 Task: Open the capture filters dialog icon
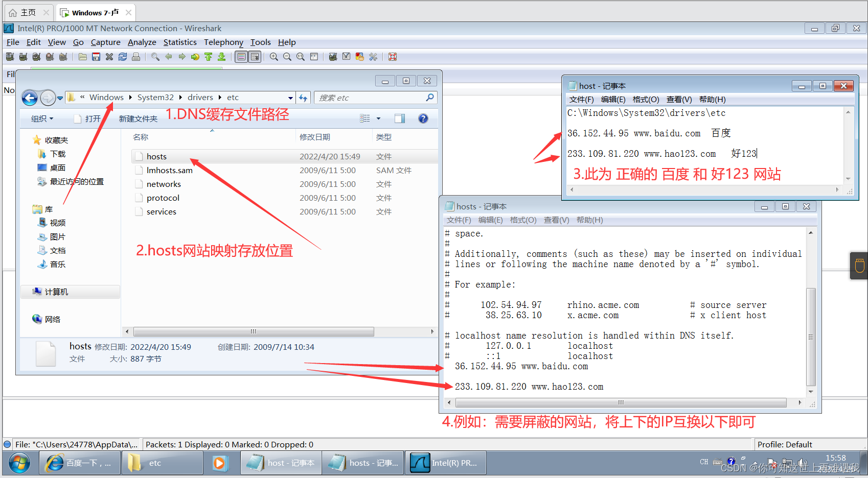pyautogui.click(x=333, y=57)
